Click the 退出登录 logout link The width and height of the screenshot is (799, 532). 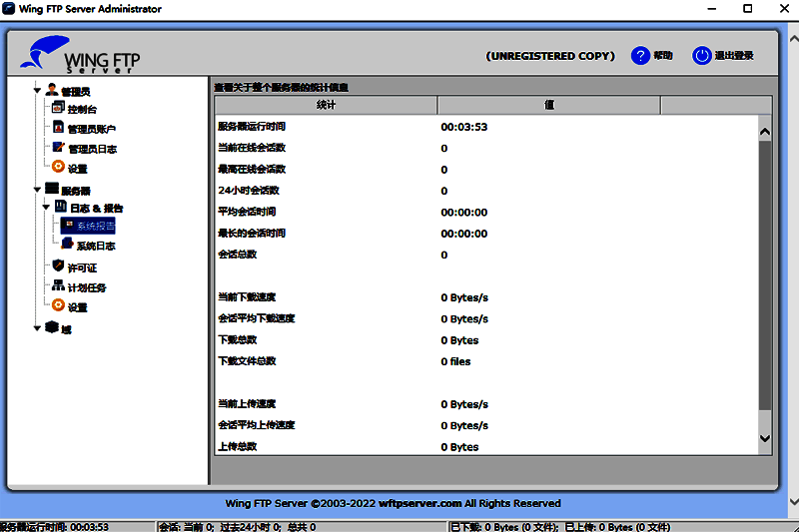(x=734, y=56)
